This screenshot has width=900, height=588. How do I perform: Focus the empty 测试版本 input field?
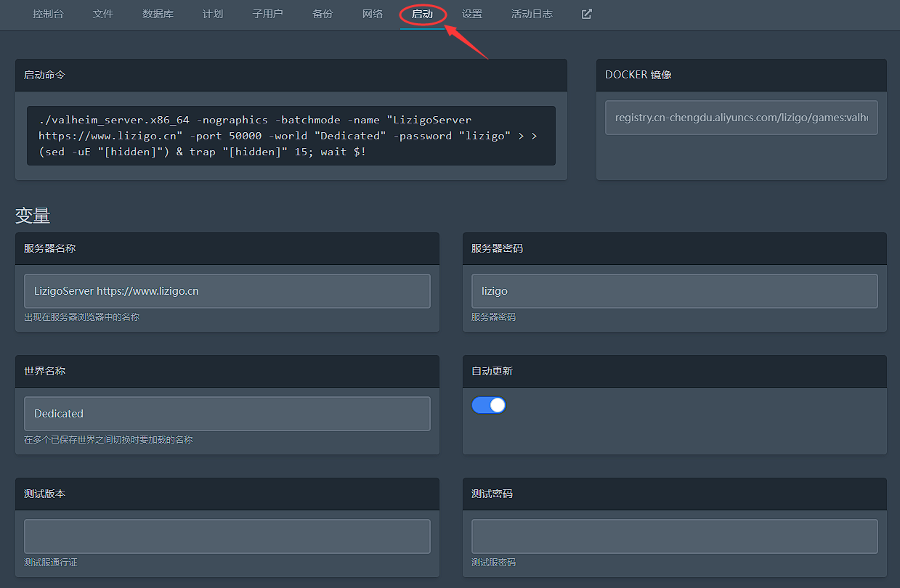[x=227, y=536]
